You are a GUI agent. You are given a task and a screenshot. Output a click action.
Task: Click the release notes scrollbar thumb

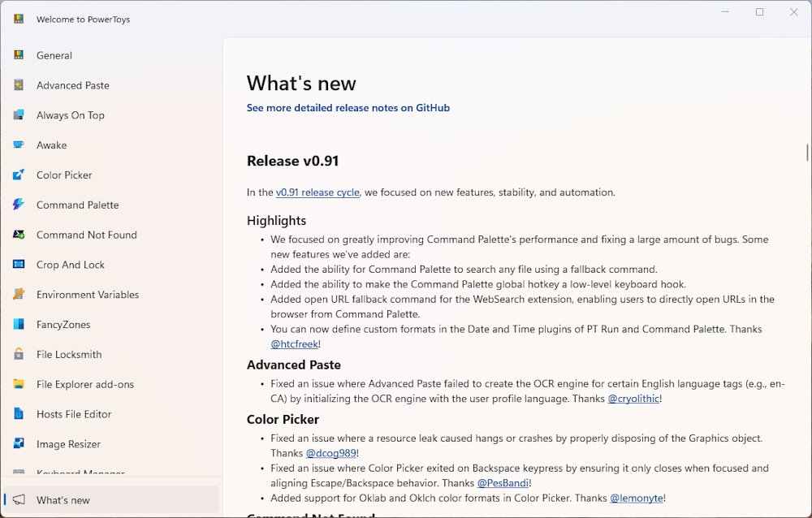point(807,153)
